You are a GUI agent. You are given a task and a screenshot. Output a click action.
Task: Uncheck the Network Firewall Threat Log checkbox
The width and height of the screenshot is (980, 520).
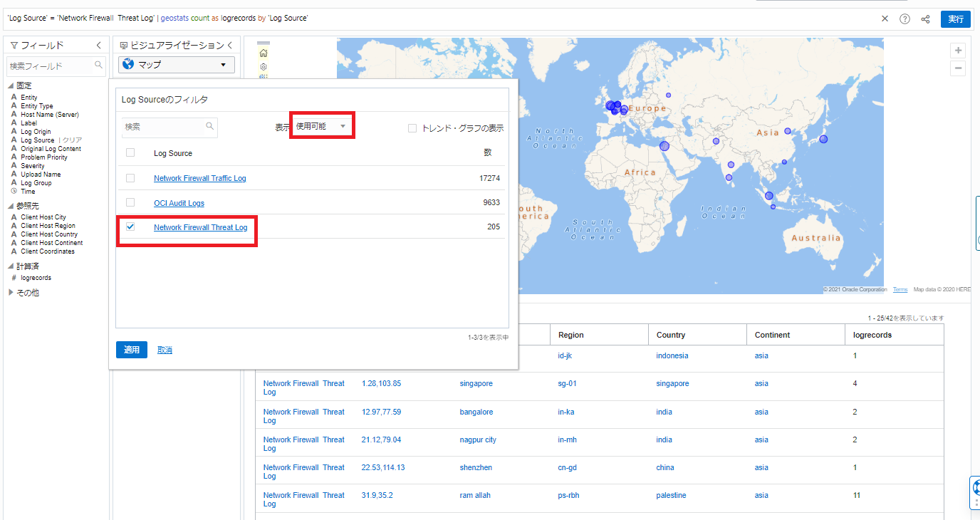tap(130, 227)
